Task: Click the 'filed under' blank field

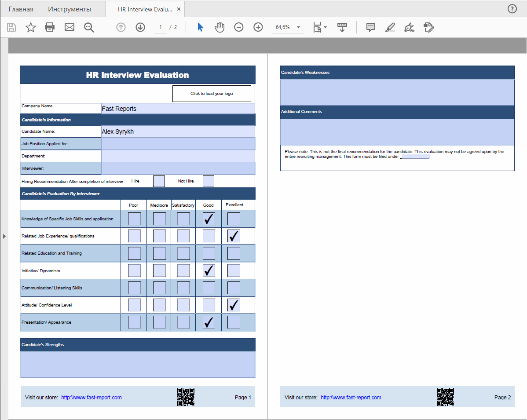Action: (415, 157)
